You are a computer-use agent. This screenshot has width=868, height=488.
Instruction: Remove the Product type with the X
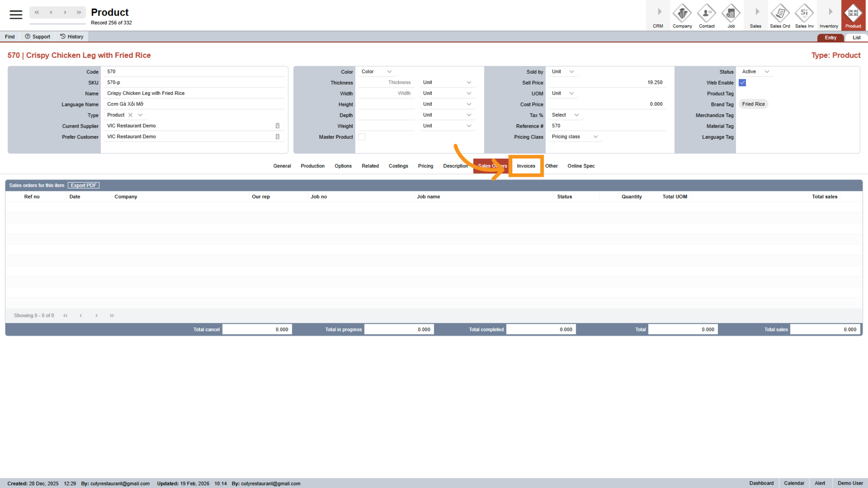click(x=131, y=115)
